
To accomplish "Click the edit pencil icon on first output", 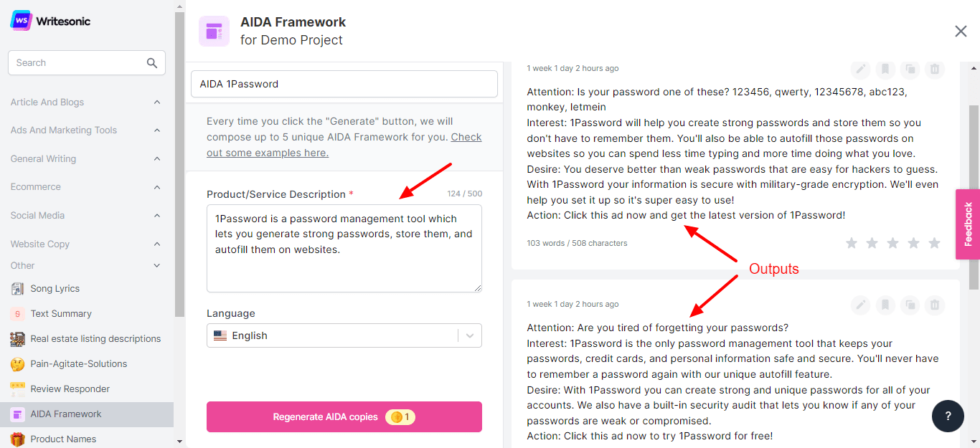I will click(x=860, y=70).
